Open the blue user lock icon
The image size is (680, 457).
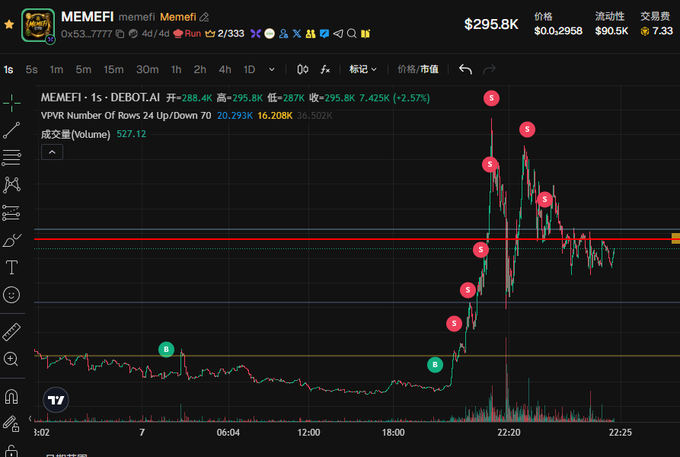pos(284,34)
